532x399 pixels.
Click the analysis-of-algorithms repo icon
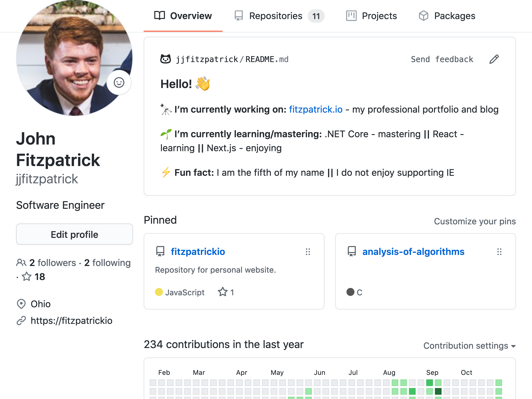352,251
